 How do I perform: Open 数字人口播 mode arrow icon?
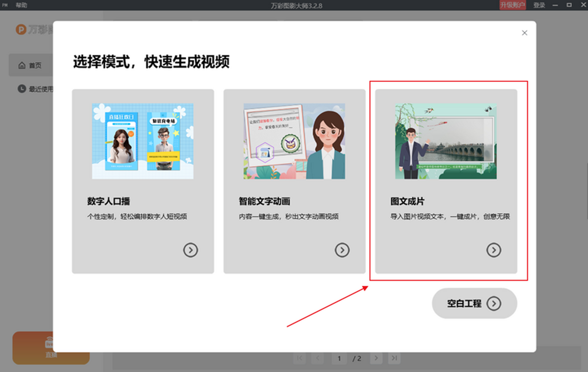pos(191,250)
